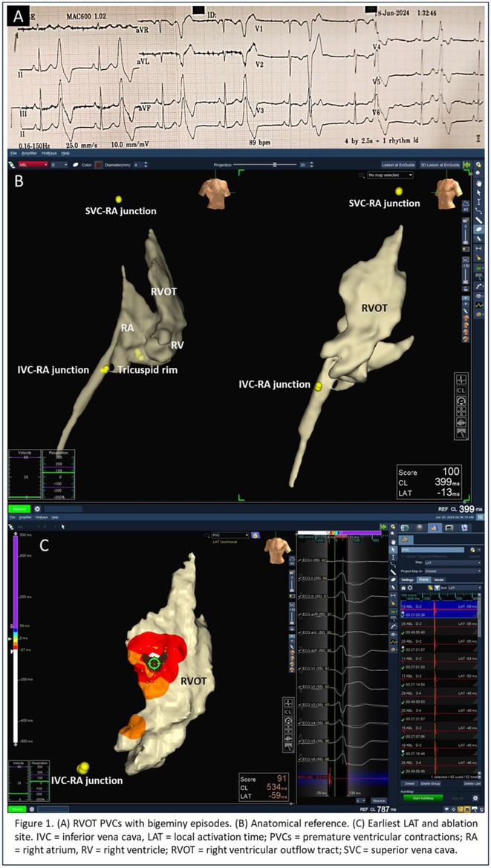Open the 0 dropdown left of Resume

(360, 800)
